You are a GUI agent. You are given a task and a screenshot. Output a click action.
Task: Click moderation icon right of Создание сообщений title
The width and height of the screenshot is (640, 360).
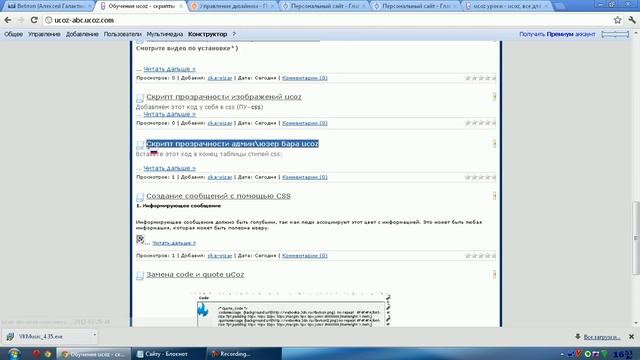coord(494,196)
